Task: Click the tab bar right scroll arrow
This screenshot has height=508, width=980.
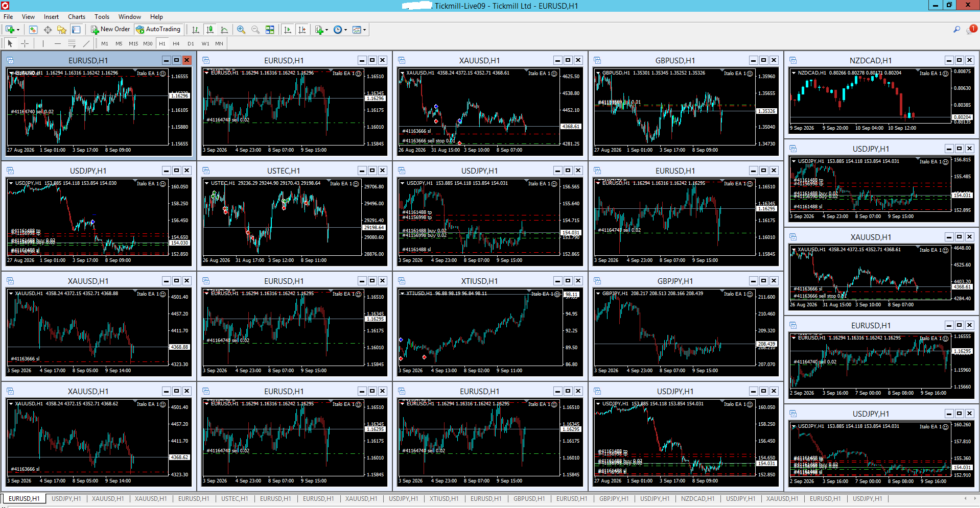Action: 974,498
